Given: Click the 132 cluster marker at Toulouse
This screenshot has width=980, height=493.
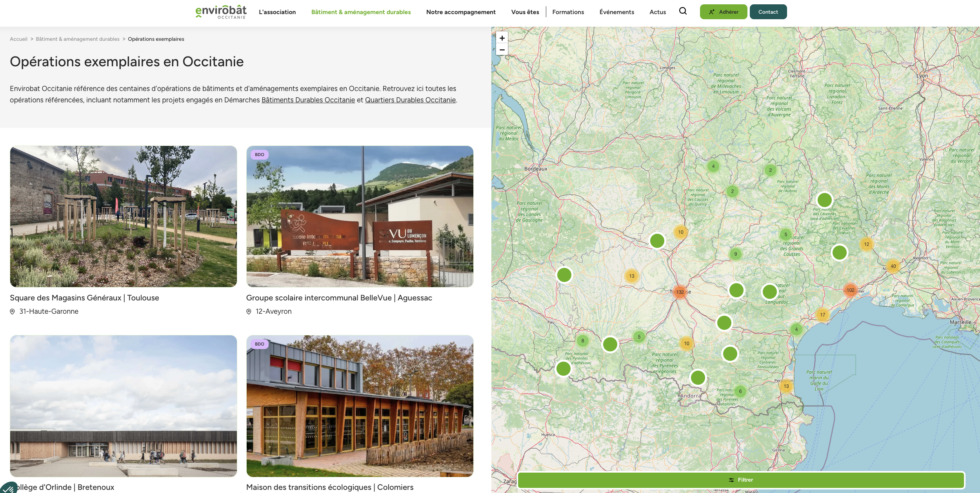Looking at the screenshot, I should tap(680, 292).
